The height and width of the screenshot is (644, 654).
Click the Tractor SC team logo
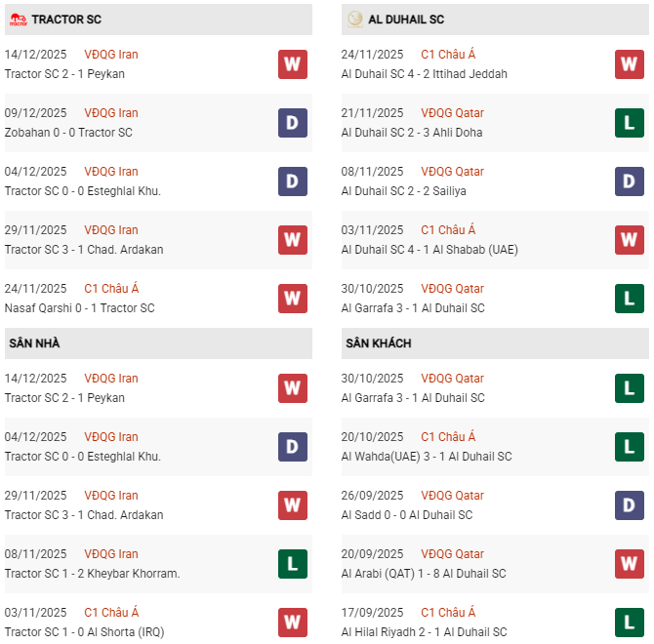click(x=17, y=20)
